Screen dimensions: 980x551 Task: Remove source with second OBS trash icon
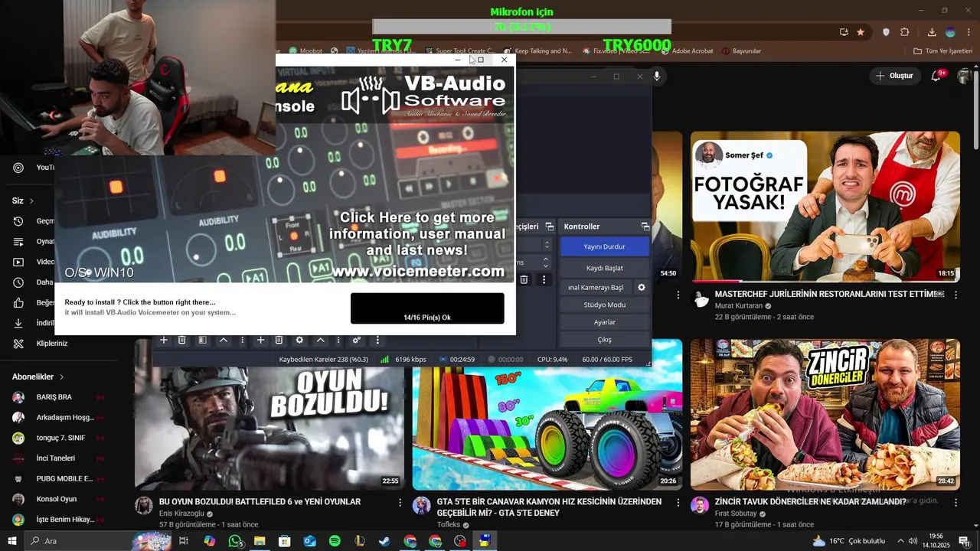pyautogui.click(x=279, y=340)
